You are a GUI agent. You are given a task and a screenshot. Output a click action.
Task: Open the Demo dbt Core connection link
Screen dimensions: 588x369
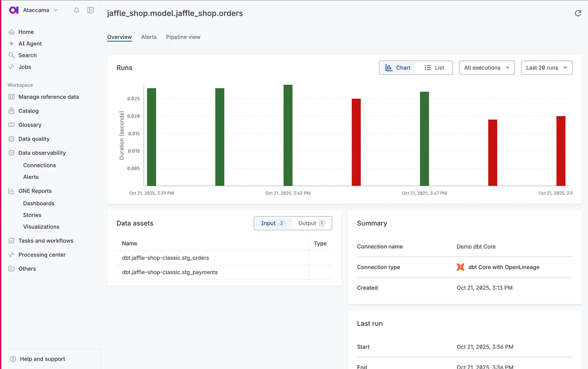pos(476,247)
